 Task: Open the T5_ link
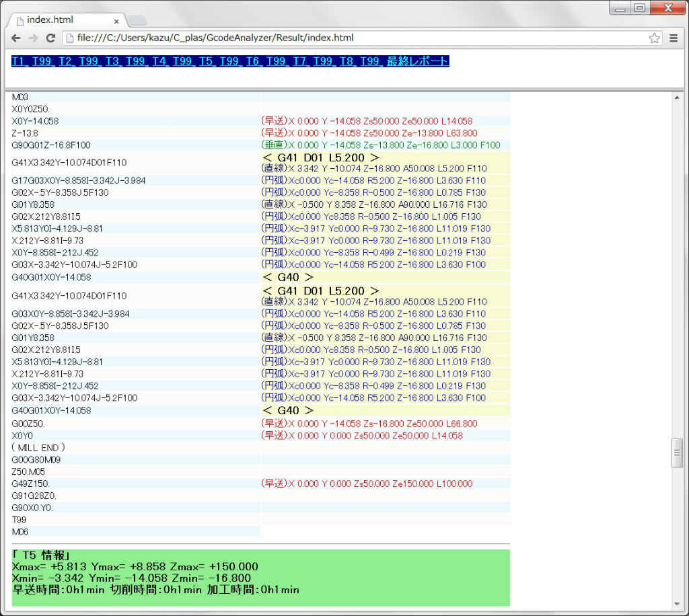[207, 61]
